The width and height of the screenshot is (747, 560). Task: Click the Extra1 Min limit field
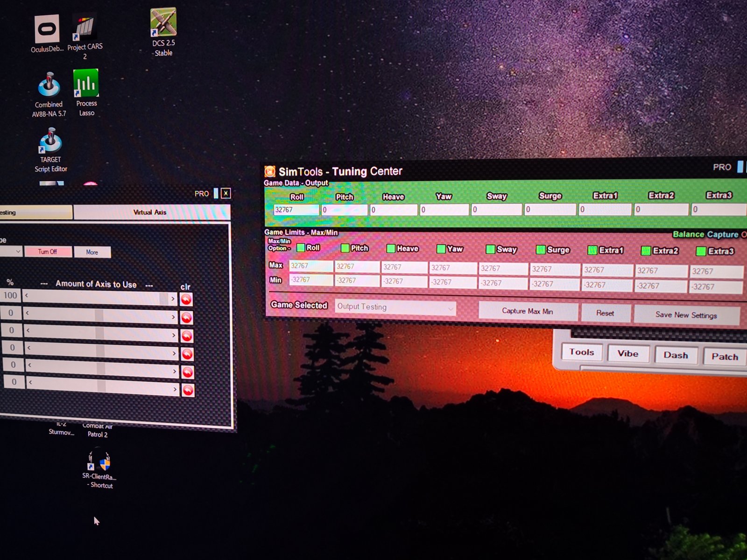click(x=607, y=285)
